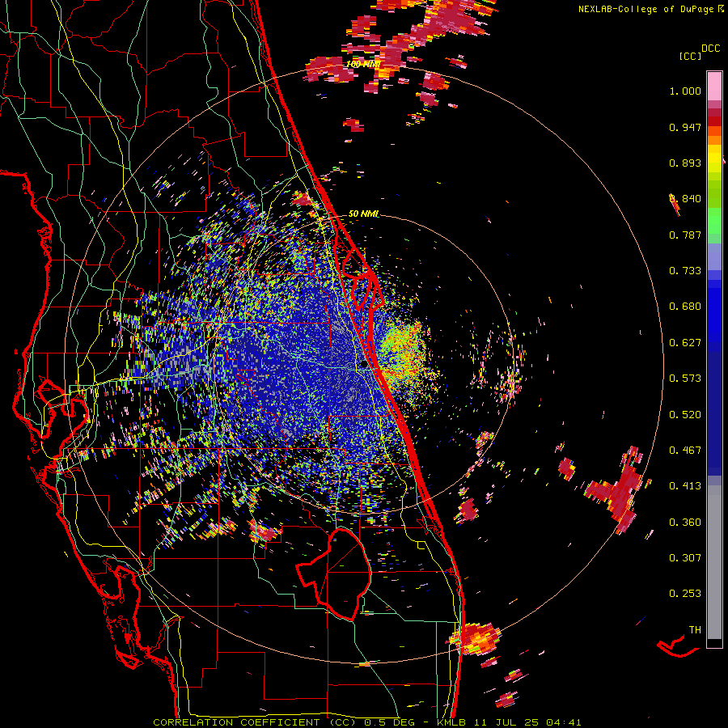Select the 0.573 legend value
The width and height of the screenshot is (728, 728).
(x=685, y=379)
